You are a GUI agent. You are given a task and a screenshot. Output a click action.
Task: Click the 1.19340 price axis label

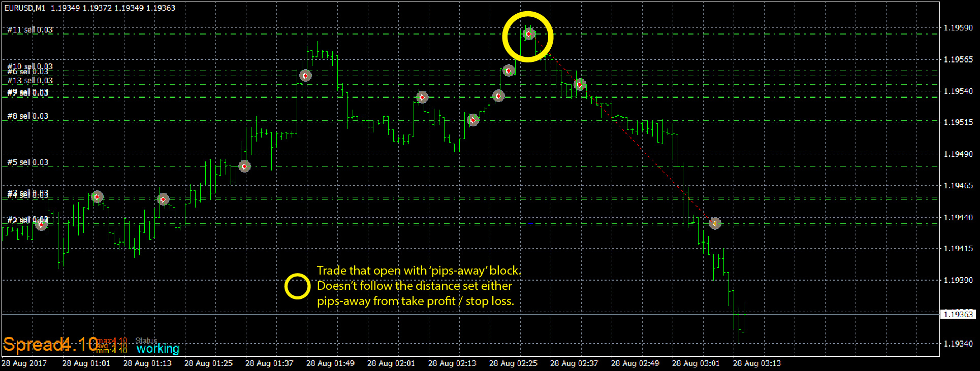click(x=958, y=344)
